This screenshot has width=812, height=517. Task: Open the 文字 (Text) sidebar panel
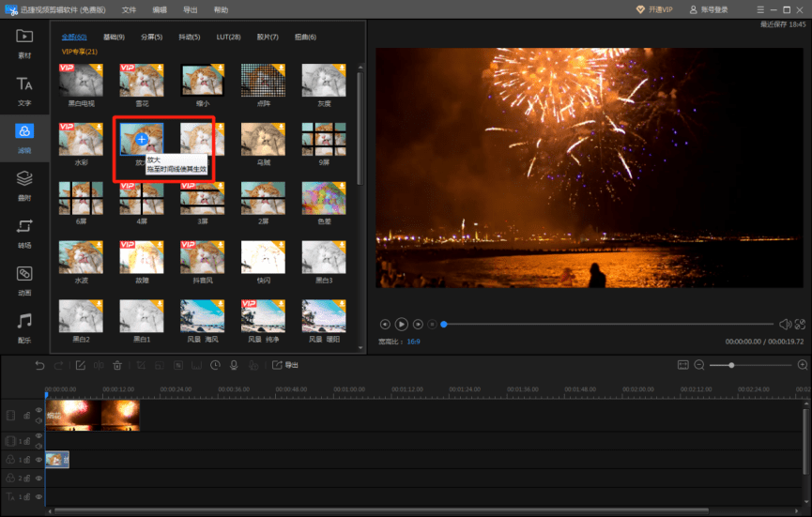[24, 90]
